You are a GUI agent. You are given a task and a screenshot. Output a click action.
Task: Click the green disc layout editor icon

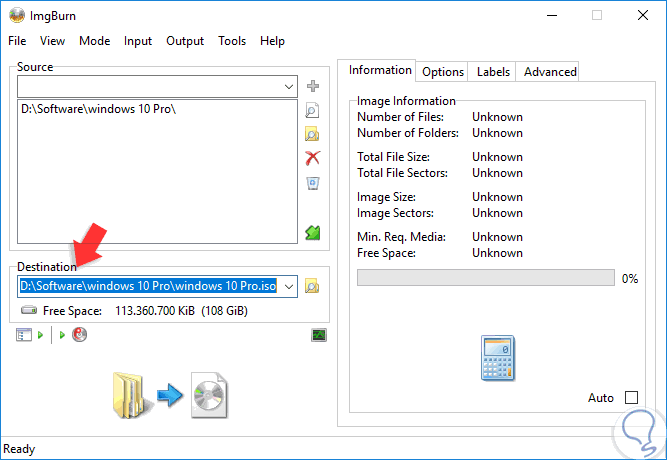313,232
